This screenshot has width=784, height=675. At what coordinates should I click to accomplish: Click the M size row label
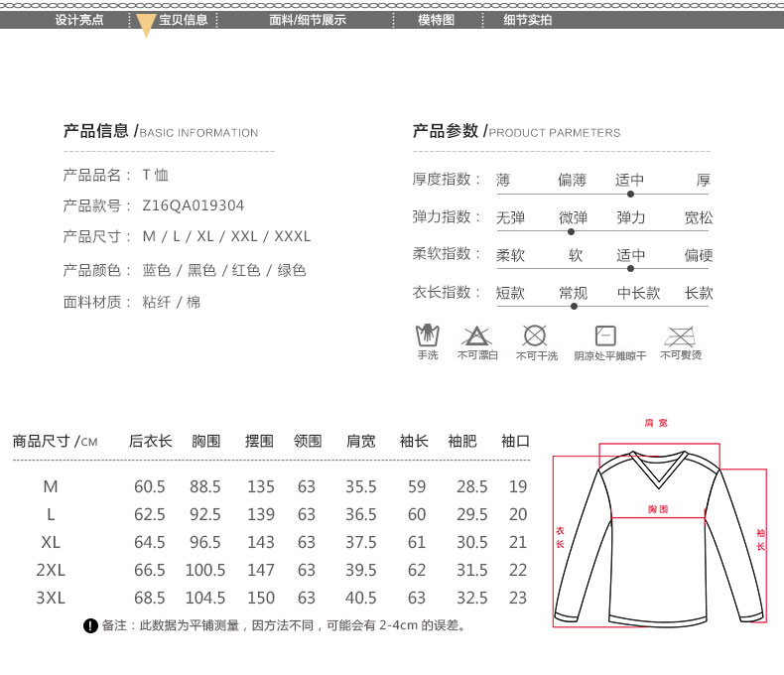pyautogui.click(x=51, y=486)
